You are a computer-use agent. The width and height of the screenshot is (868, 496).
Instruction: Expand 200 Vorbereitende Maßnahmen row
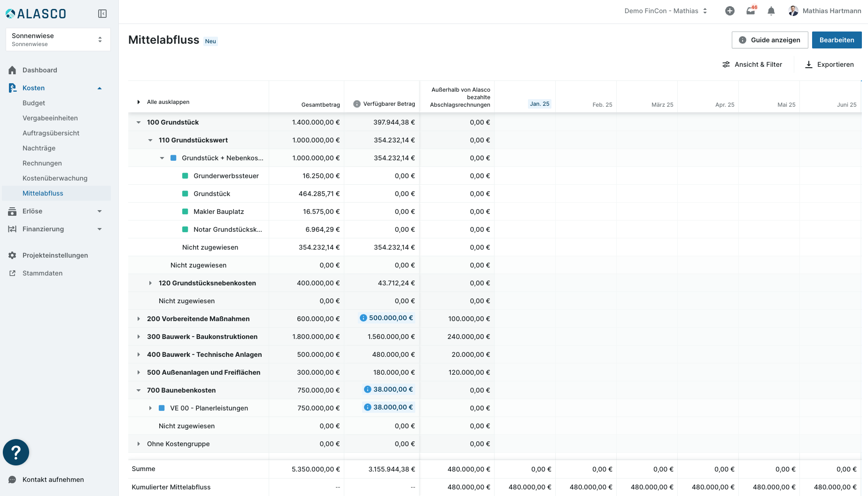(x=139, y=319)
